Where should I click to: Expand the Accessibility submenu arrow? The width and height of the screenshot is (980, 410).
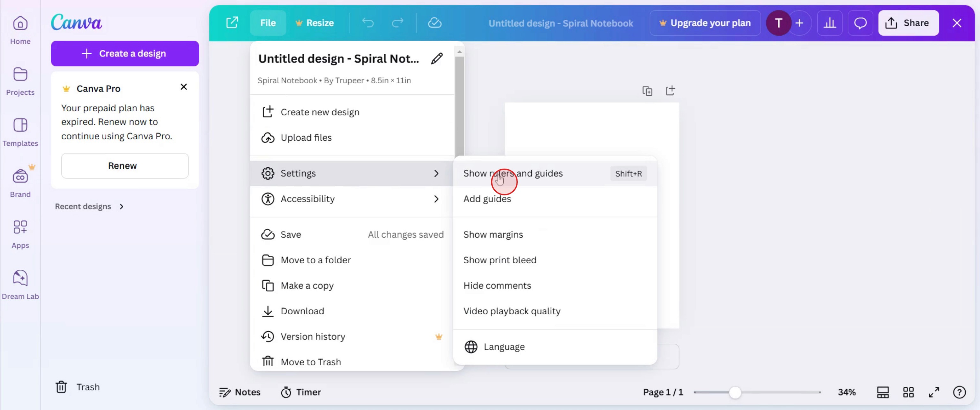pyautogui.click(x=436, y=199)
